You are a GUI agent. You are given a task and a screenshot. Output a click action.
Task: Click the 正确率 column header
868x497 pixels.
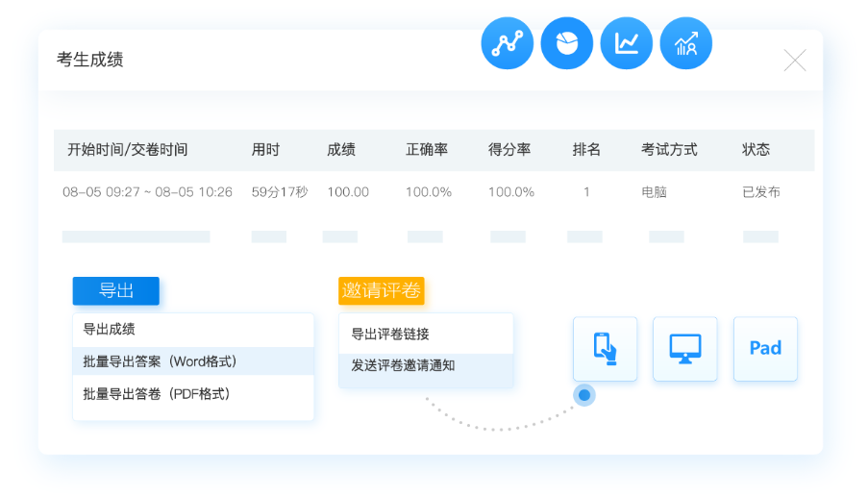click(x=428, y=150)
